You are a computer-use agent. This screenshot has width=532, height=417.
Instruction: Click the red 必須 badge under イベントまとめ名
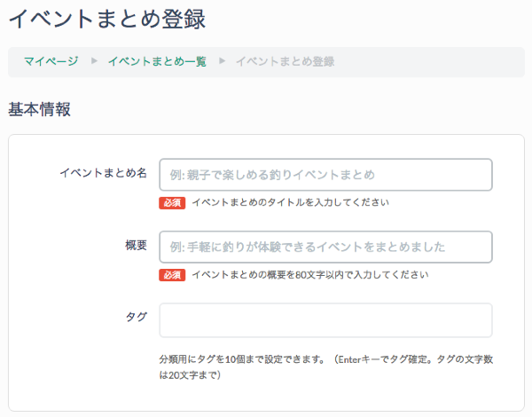(172, 202)
